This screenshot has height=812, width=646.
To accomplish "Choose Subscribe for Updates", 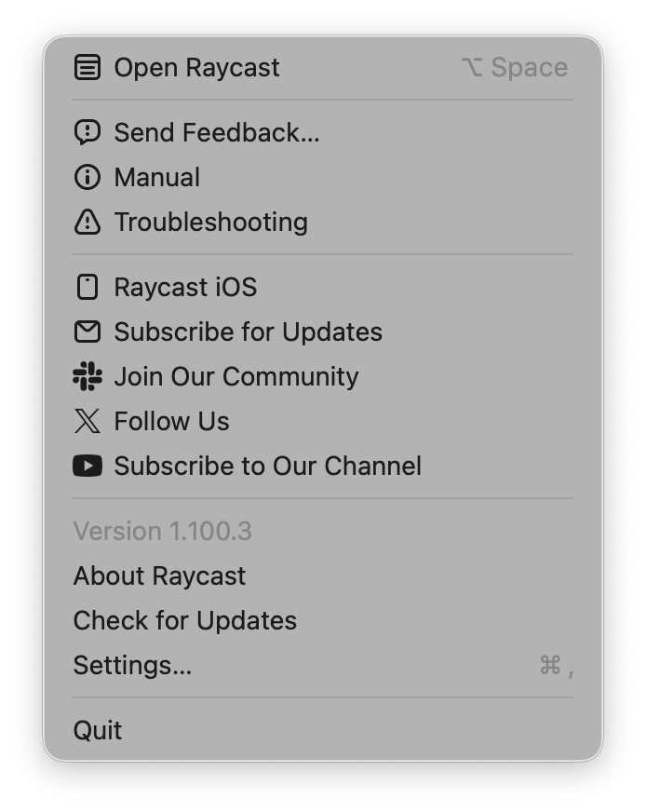I will [x=323, y=332].
